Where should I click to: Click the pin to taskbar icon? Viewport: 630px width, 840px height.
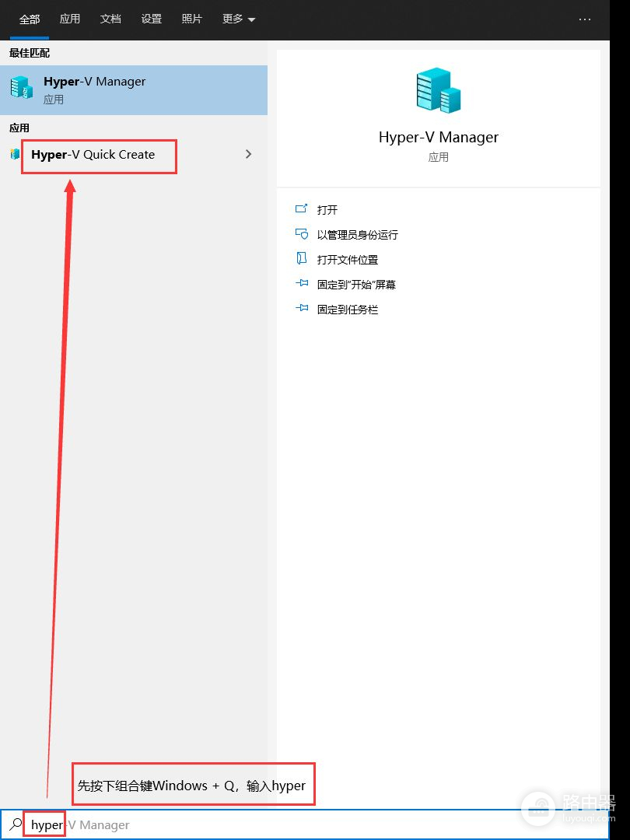pyautogui.click(x=302, y=309)
